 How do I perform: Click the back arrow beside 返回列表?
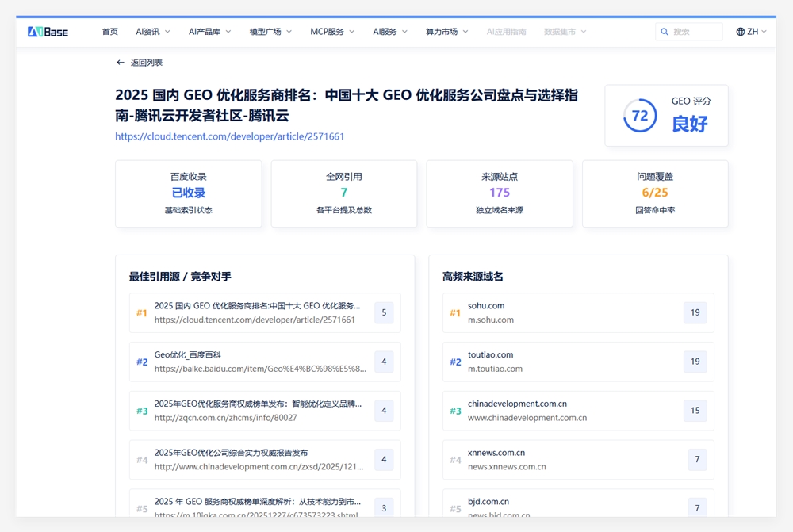click(119, 62)
